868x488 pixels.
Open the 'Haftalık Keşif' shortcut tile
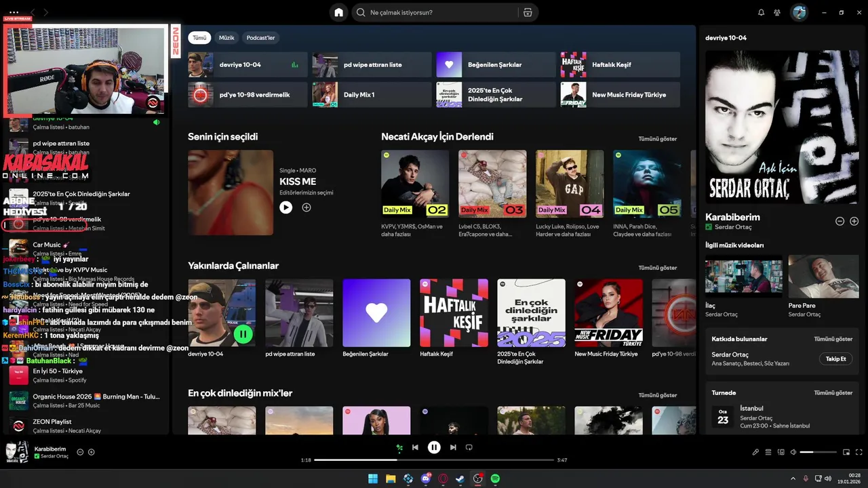pos(620,65)
